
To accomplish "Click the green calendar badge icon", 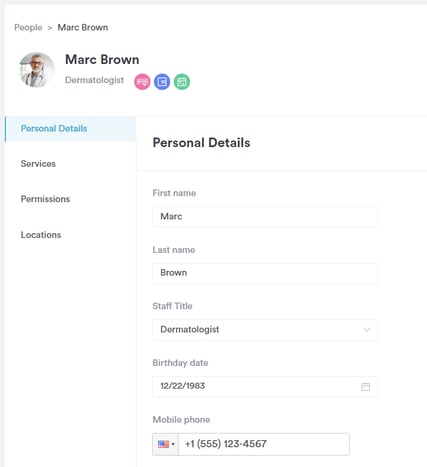I will [x=182, y=82].
